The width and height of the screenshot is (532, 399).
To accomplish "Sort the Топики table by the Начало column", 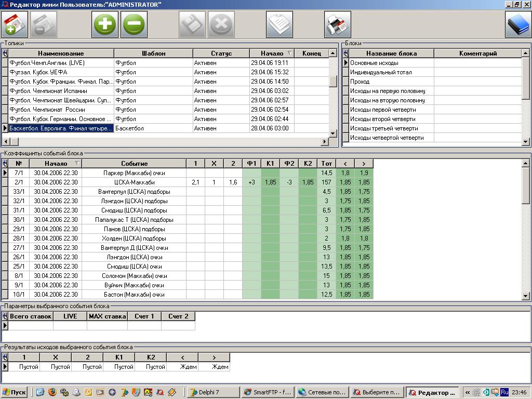I will (x=271, y=54).
